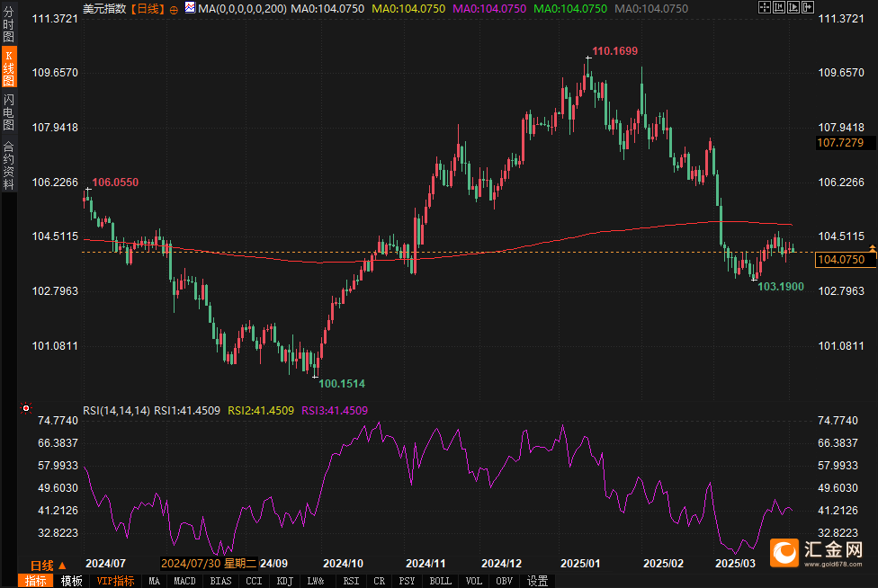Select the CR indicator button

click(379, 581)
